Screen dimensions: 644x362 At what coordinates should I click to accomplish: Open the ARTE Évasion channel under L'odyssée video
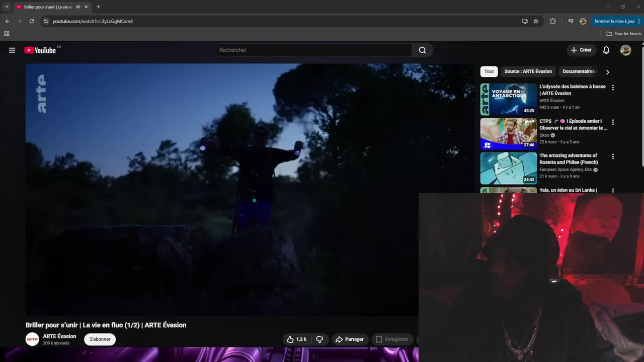coord(552,101)
